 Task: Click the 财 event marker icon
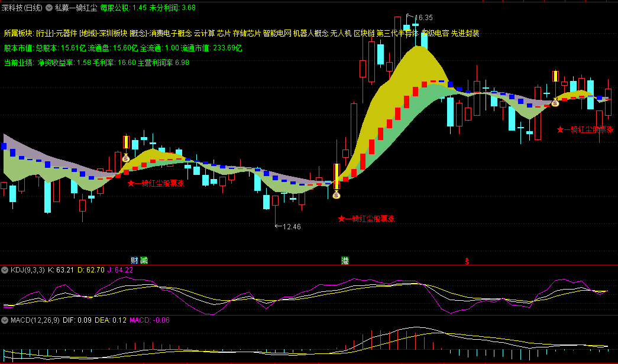134,260
